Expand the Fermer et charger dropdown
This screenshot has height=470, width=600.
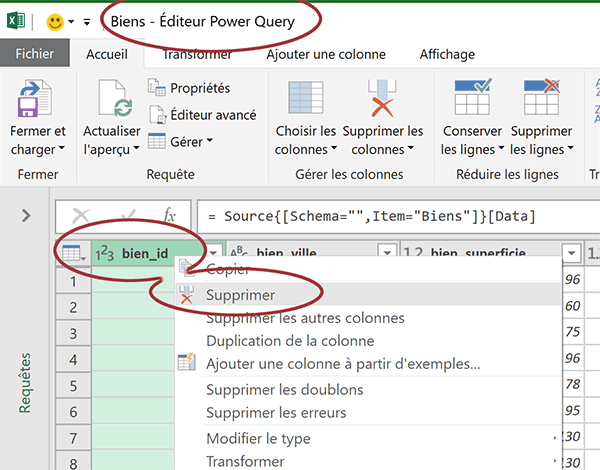(x=62, y=148)
